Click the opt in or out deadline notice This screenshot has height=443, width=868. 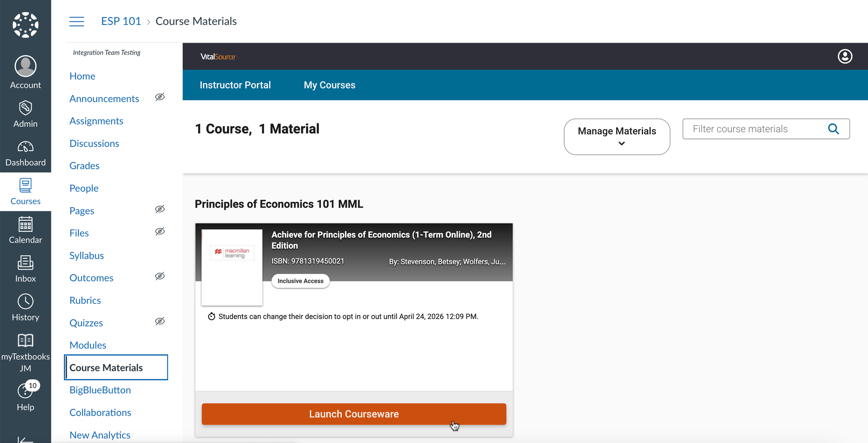pyautogui.click(x=348, y=316)
